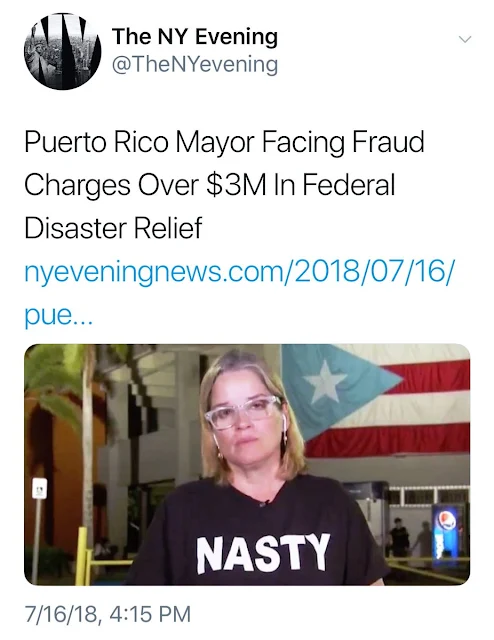Open The NY Evening profile avatar
The image size is (494, 640).
(x=62, y=51)
